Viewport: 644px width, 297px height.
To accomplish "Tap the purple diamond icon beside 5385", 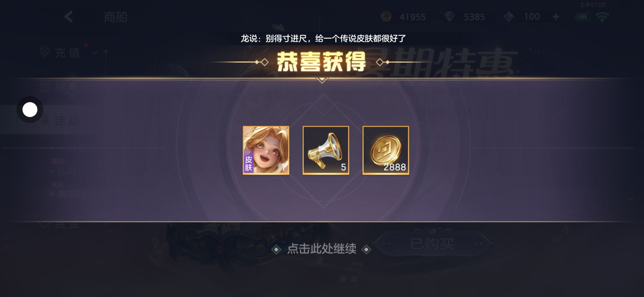I will coord(450,17).
